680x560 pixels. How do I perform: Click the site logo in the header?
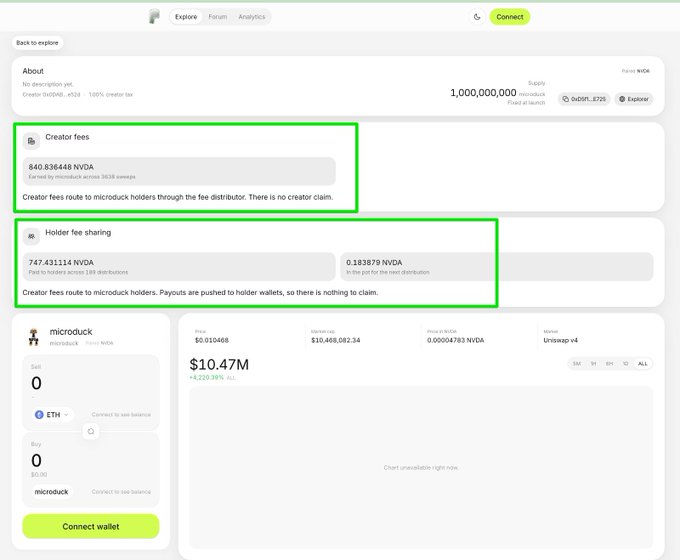pos(154,17)
